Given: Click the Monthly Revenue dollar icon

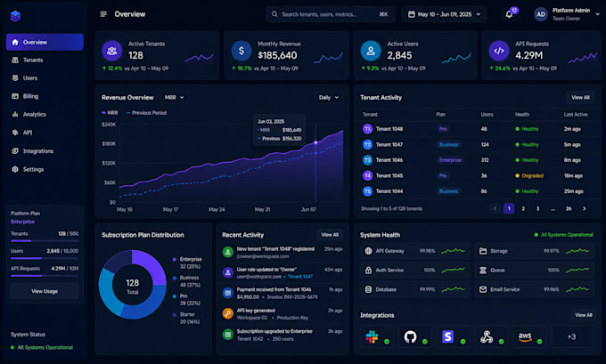Looking at the screenshot, I should tap(242, 51).
